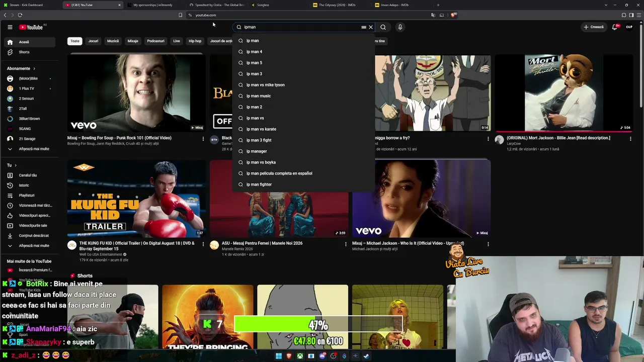Open the on-screen keyboard icon in search box
Image resolution: width=644 pixels, height=362 pixels.
(364, 27)
